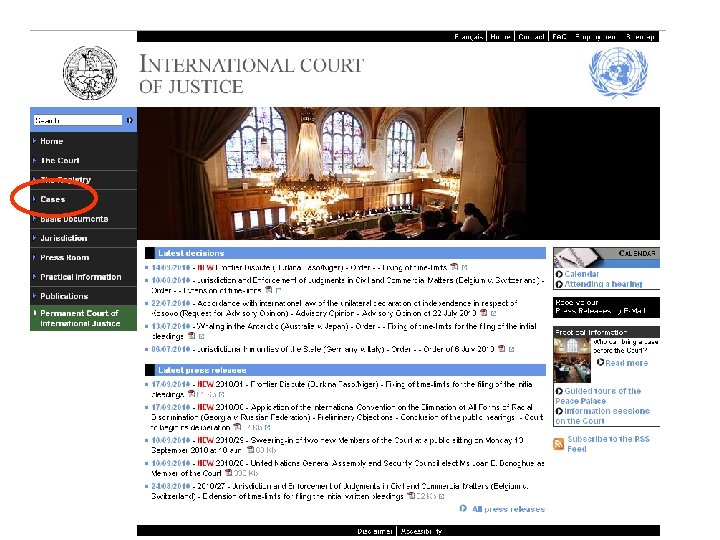Open new-window icon for Kosovo Advisory Opinion

493,313
